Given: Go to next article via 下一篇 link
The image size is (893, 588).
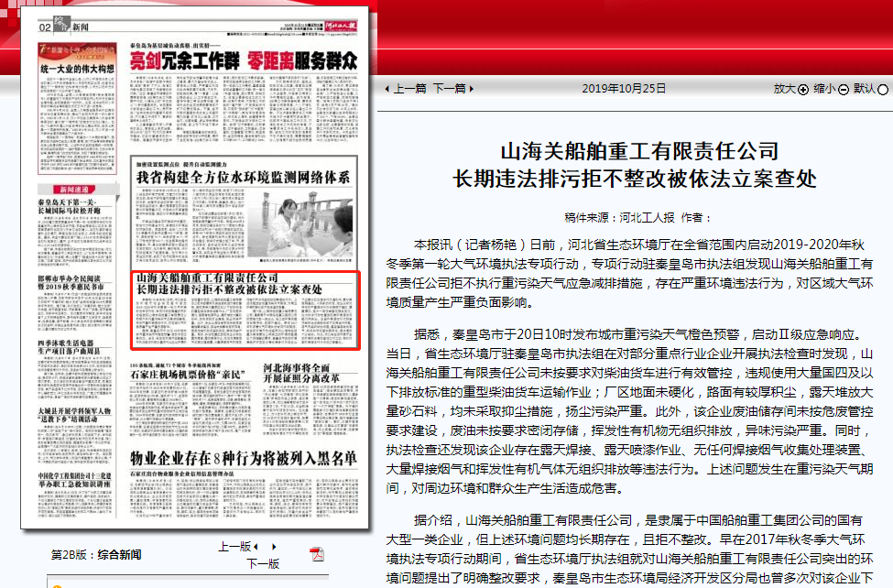Looking at the screenshot, I should (449, 89).
